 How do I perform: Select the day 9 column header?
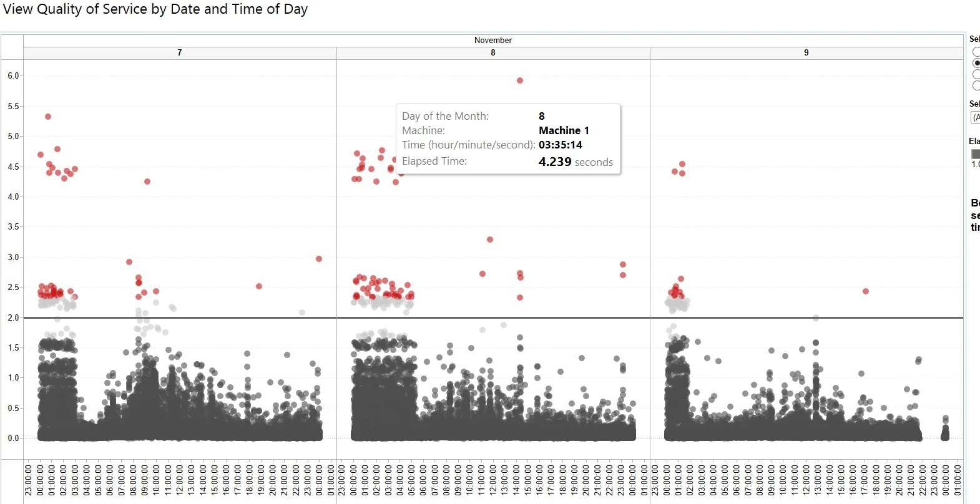coord(806,53)
